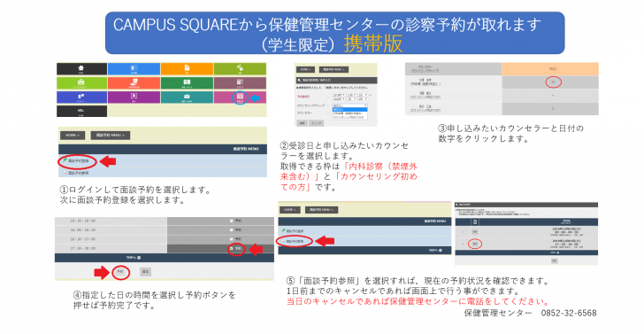
Task: Choose カウンセリング初めての方 option in dropdown list
Action: [x=349, y=117]
